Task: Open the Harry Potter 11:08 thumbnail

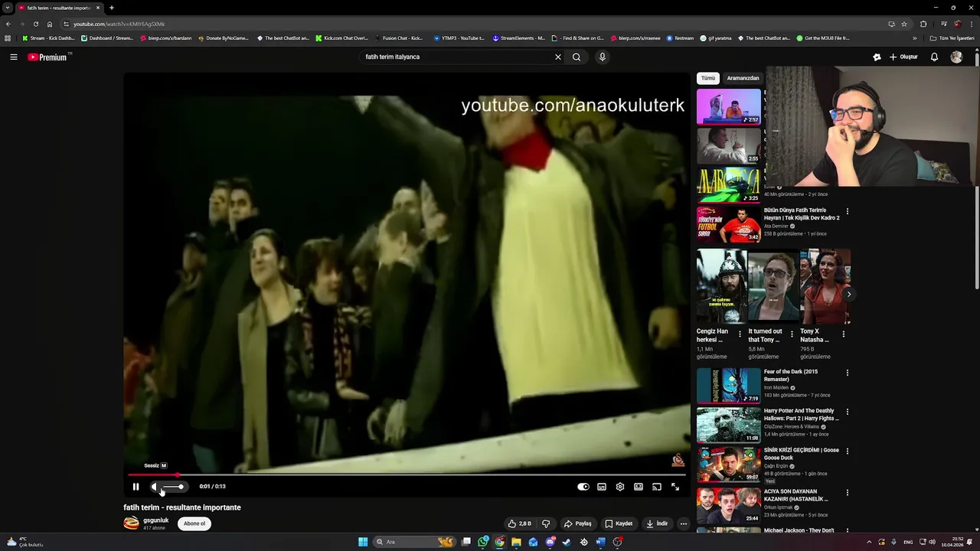Action: click(x=729, y=425)
